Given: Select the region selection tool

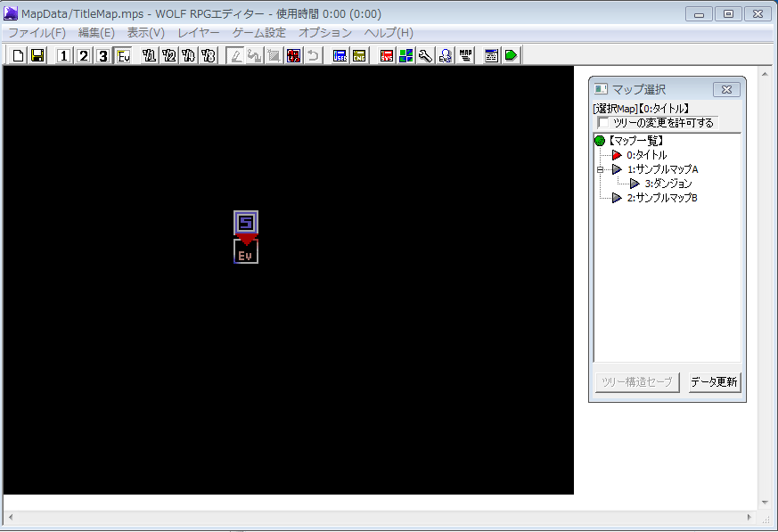Looking at the screenshot, I should click(274, 55).
